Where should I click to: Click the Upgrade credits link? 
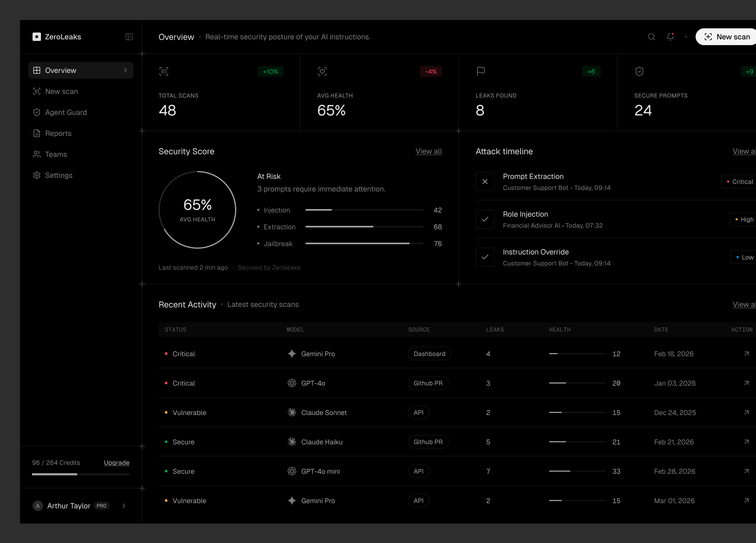pos(116,463)
